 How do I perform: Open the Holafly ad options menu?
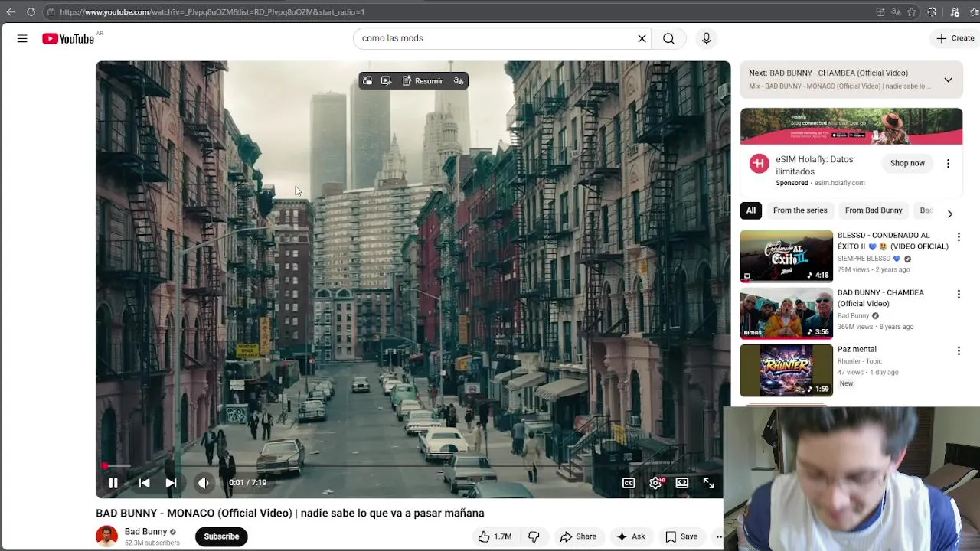click(948, 163)
